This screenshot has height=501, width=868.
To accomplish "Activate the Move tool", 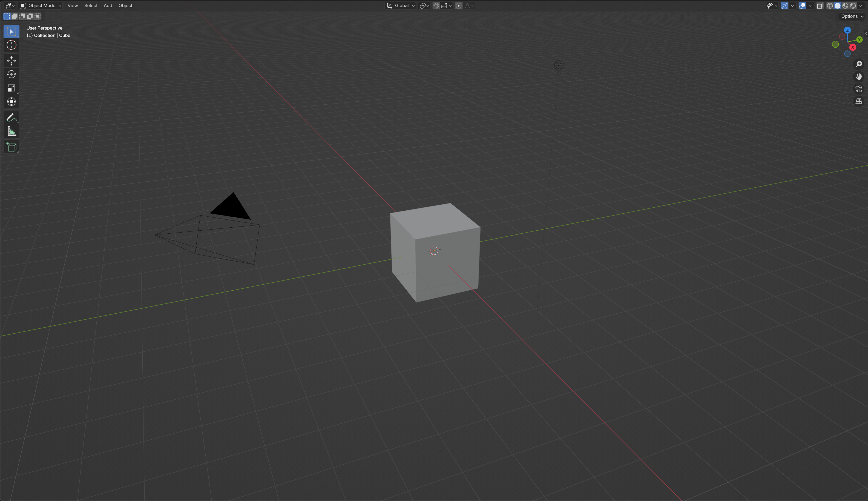I will click(x=11, y=61).
